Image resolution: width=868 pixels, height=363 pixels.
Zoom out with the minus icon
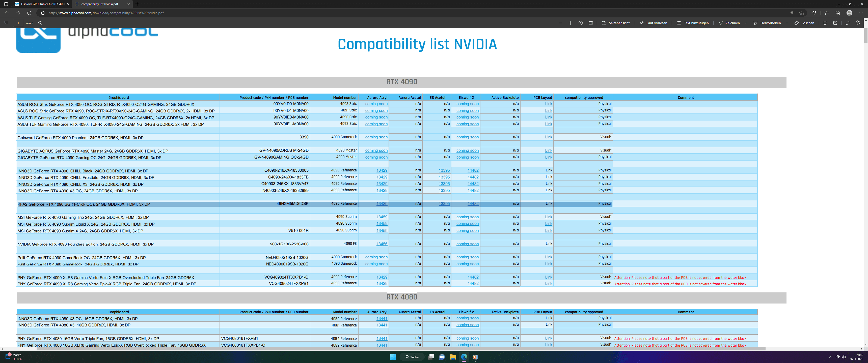point(560,23)
